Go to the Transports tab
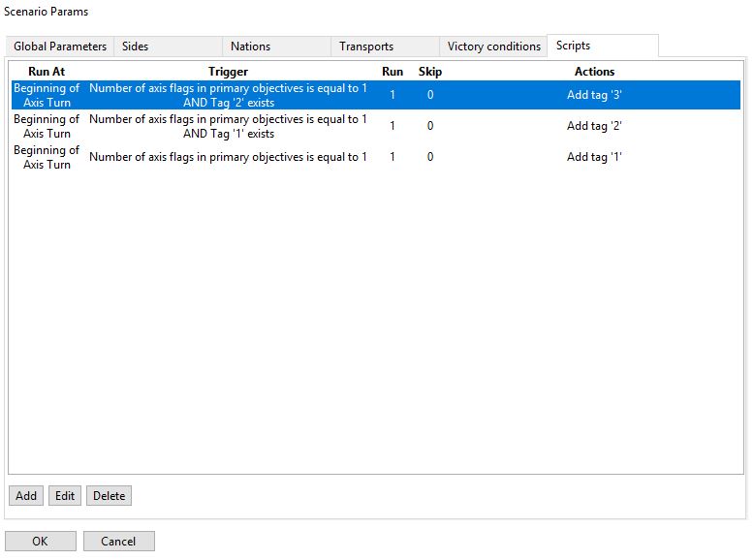This screenshot has height=560, width=754. 366,47
